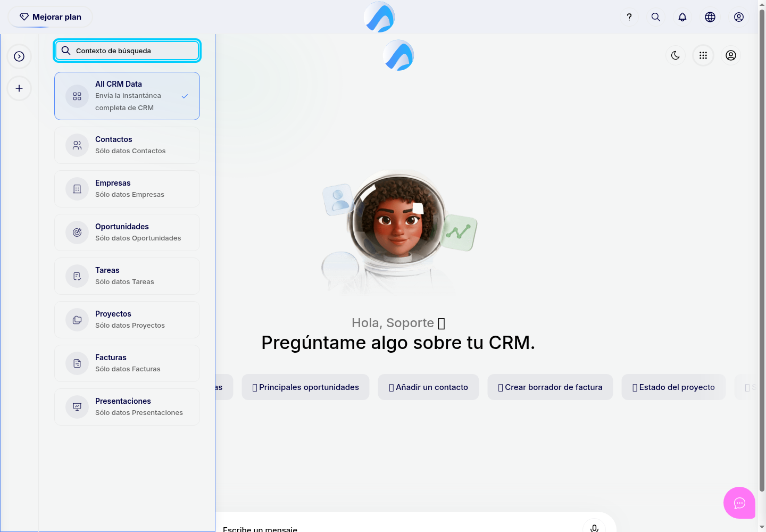The width and height of the screenshot is (766, 532).
Task: Focus the Contexto de búsqueda search field
Action: click(127, 51)
